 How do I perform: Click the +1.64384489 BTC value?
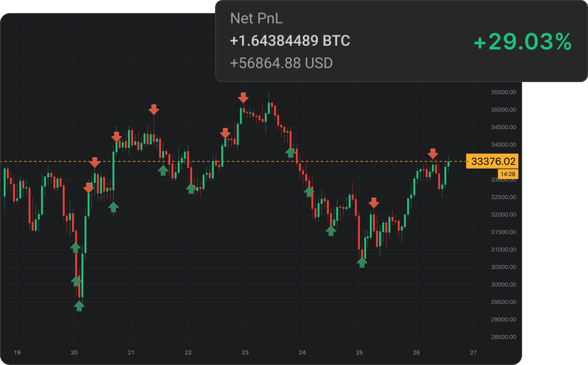(x=290, y=41)
